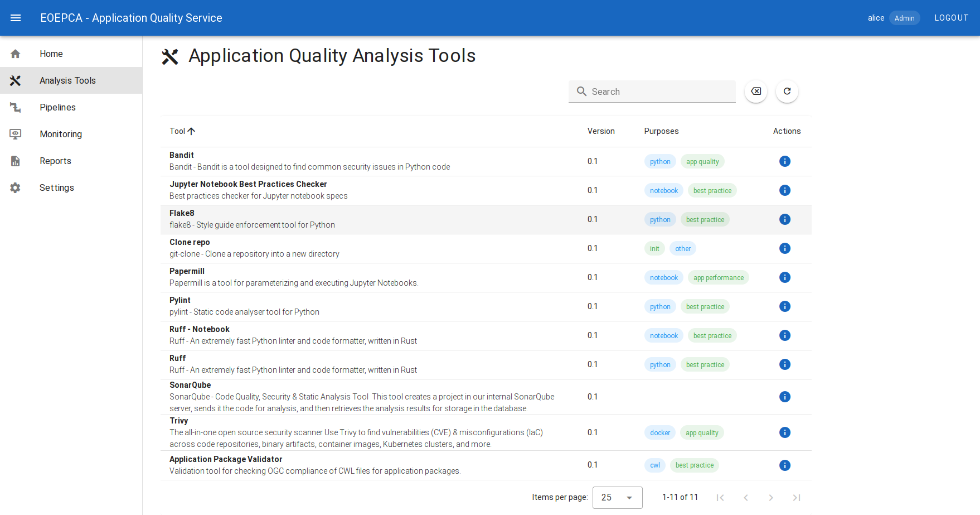Click the Flake8 tool name

(x=182, y=213)
